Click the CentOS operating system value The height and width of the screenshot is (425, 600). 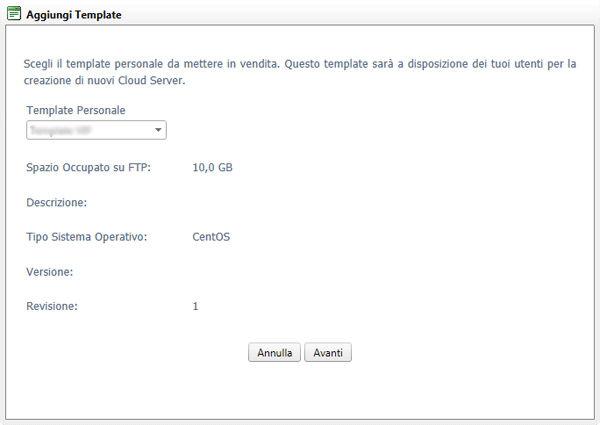tap(211, 237)
